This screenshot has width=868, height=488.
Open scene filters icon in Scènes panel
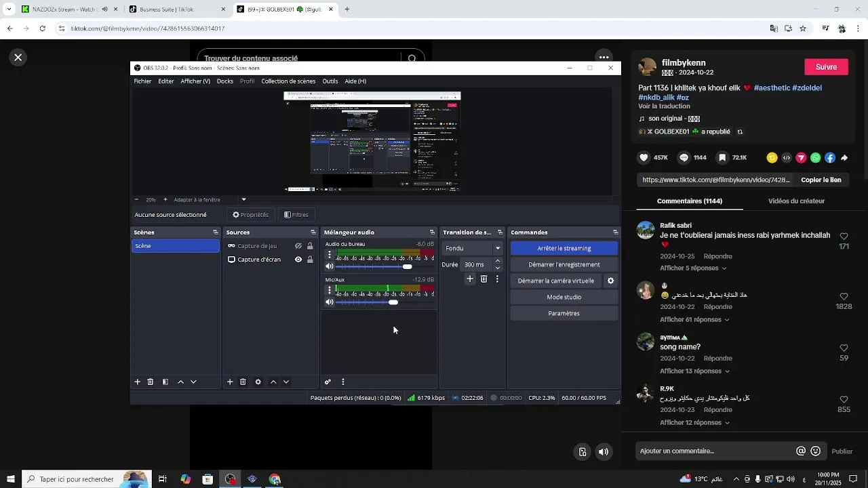click(x=165, y=382)
